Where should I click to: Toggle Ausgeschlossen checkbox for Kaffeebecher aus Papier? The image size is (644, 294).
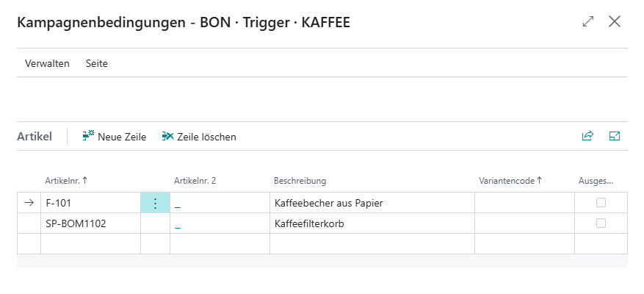pos(601,203)
